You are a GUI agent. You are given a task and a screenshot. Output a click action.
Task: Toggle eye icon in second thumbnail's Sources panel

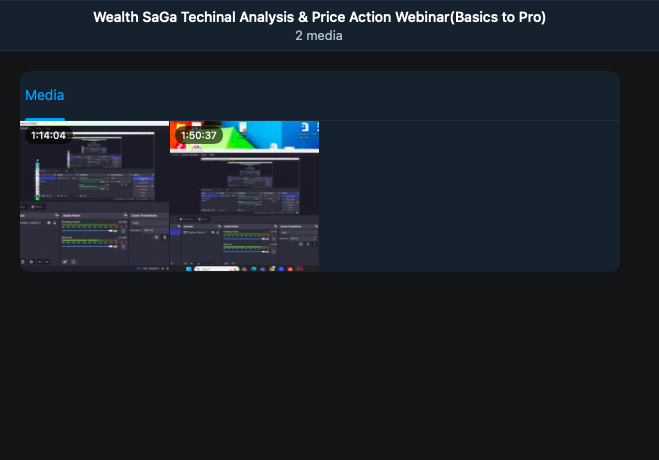[x=213, y=232]
